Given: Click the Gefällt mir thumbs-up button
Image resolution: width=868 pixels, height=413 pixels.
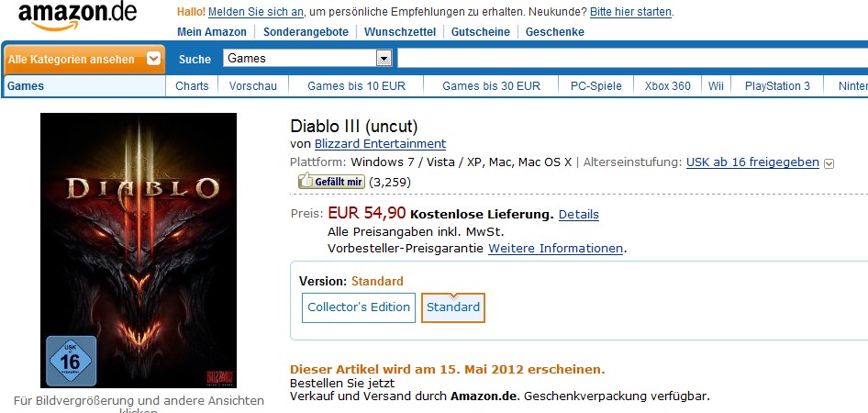Looking at the screenshot, I should pyautogui.click(x=331, y=182).
